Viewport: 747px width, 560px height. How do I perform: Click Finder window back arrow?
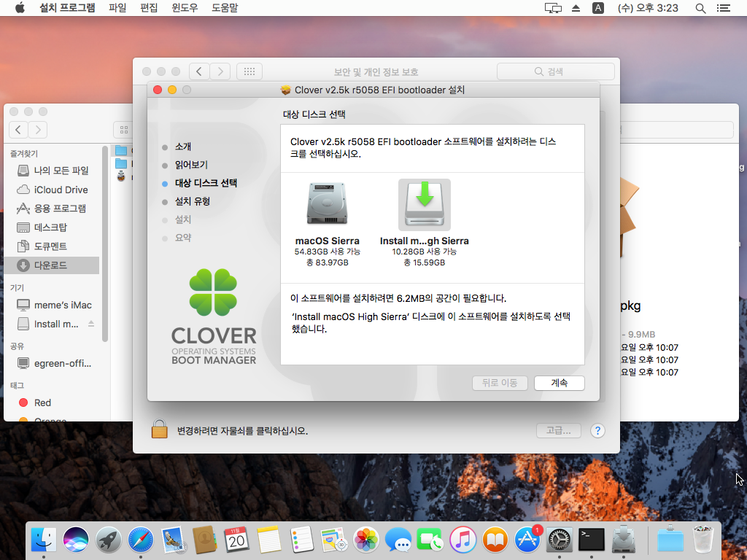click(18, 130)
